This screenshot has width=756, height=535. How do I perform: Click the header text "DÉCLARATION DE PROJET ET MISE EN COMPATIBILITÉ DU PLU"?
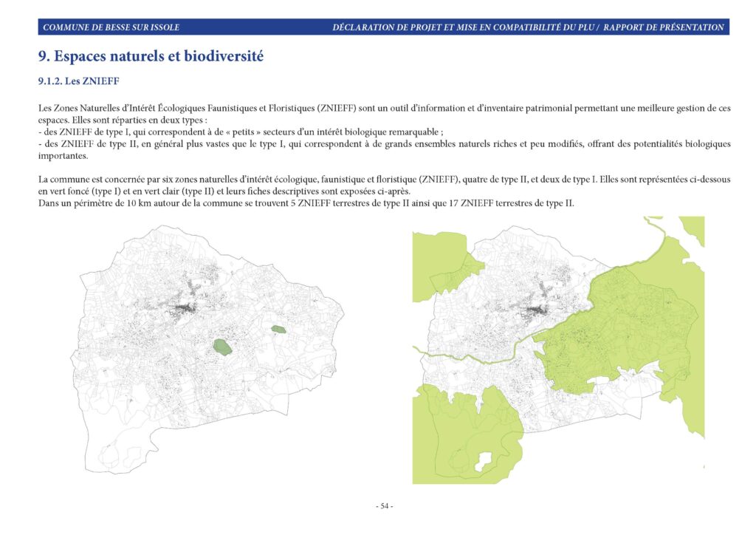click(464, 27)
